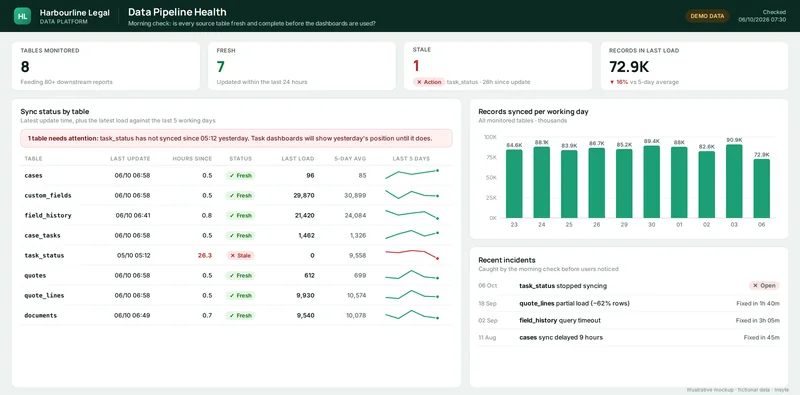Click the Fixed in 1h 40m label
800x395 pixels.
pos(758,303)
